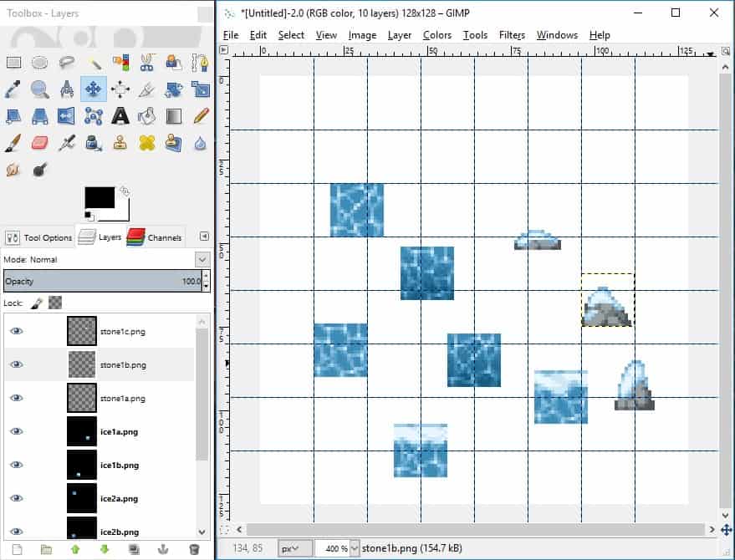Select the Color Picker tool
Screen dimensions: 735x560
[x=13, y=89]
